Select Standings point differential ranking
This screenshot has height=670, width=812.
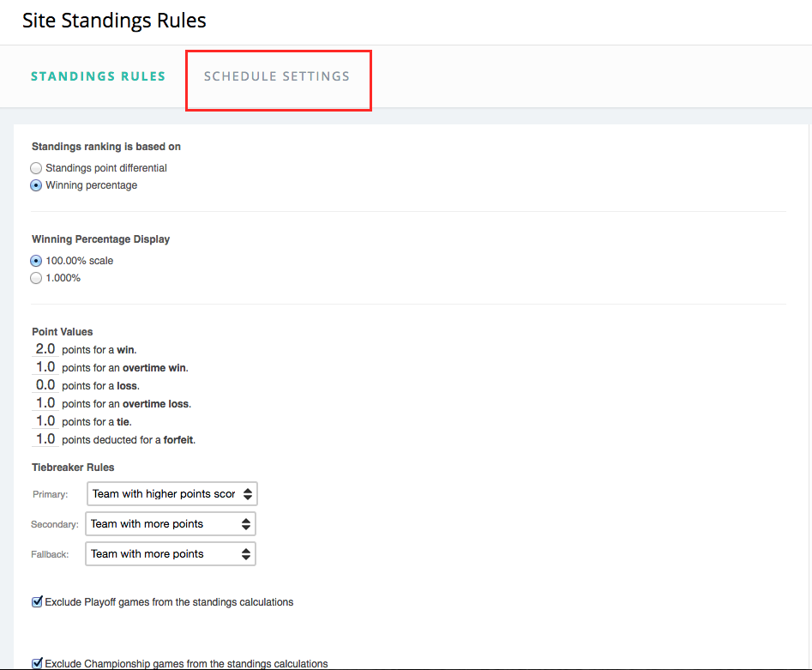point(35,167)
